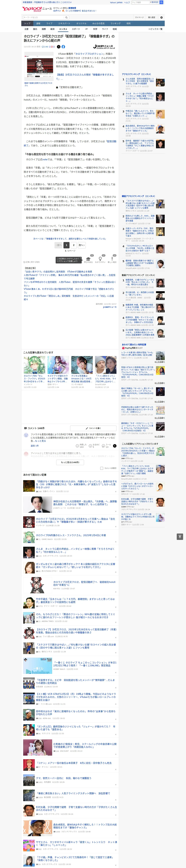The image size is (186, 868).
Task: Click the scroll-to-top arrow button
Action: coord(180,536)
